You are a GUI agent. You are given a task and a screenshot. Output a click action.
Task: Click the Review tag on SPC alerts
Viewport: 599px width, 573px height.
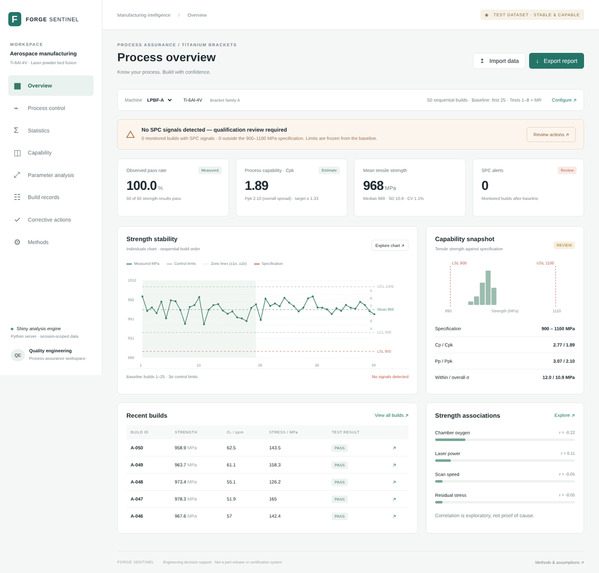(x=567, y=170)
